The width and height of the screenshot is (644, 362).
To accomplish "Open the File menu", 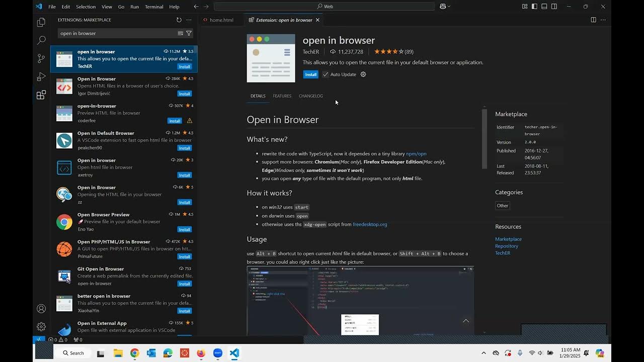I will (x=52, y=7).
